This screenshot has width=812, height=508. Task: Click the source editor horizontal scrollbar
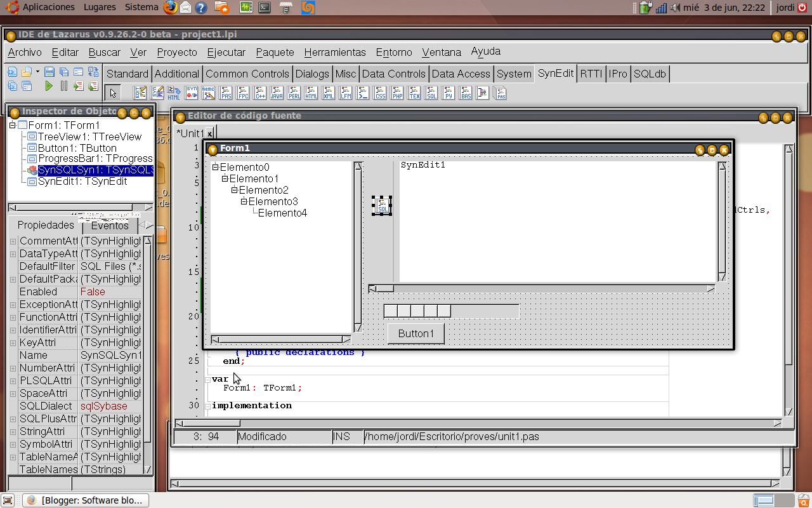click(478, 423)
